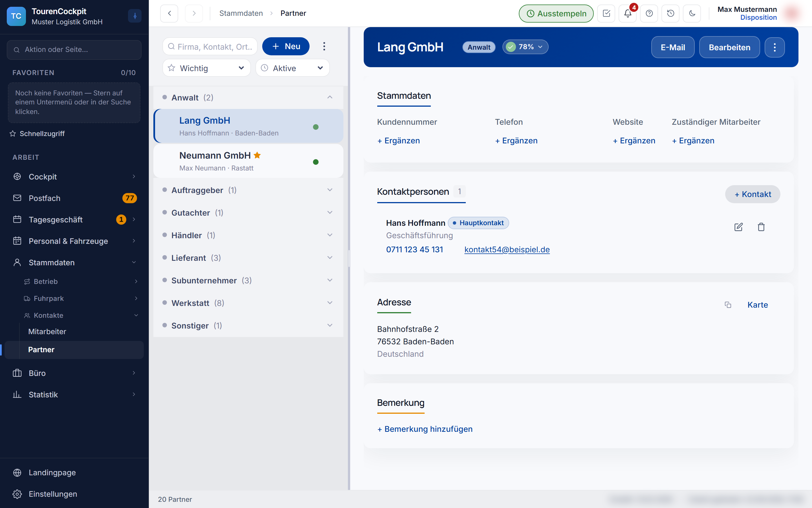Collapse the Anwalt group
This screenshot has width=812, height=508.
(248, 97)
